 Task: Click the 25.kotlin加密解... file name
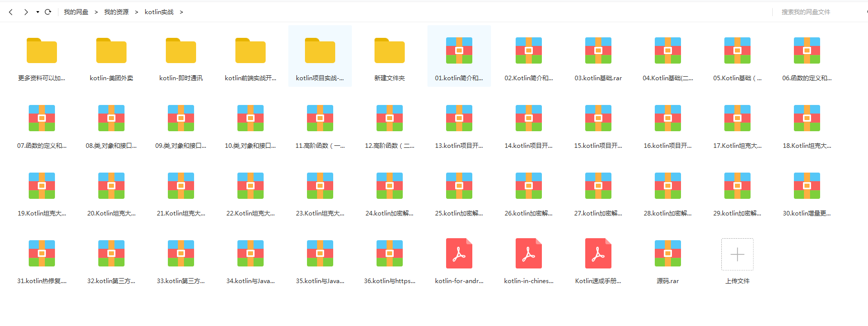[x=459, y=213]
